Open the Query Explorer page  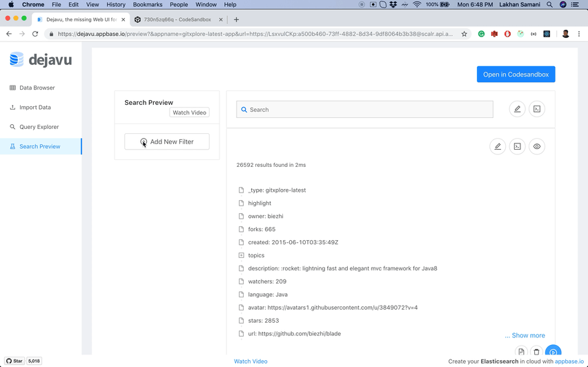click(x=39, y=127)
